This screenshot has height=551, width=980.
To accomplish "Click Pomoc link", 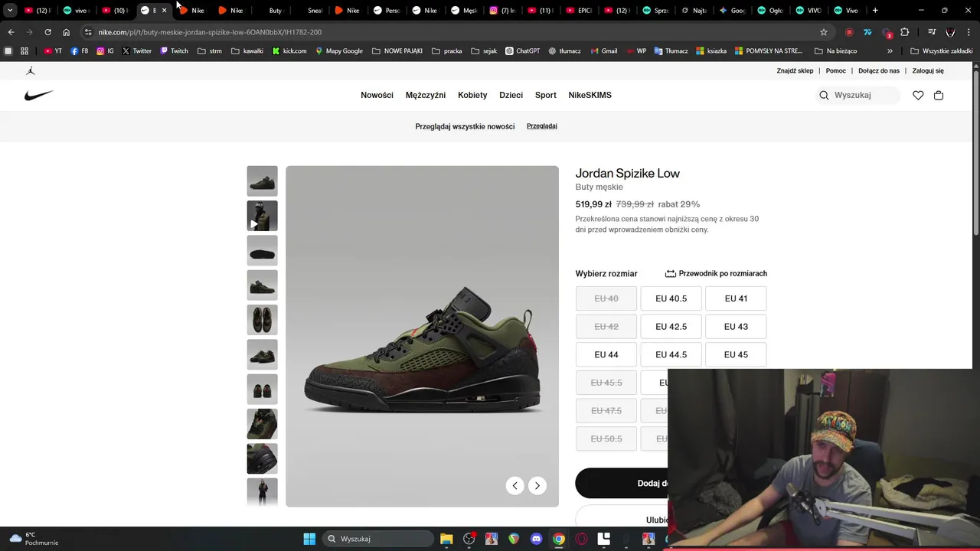I will pyautogui.click(x=836, y=70).
